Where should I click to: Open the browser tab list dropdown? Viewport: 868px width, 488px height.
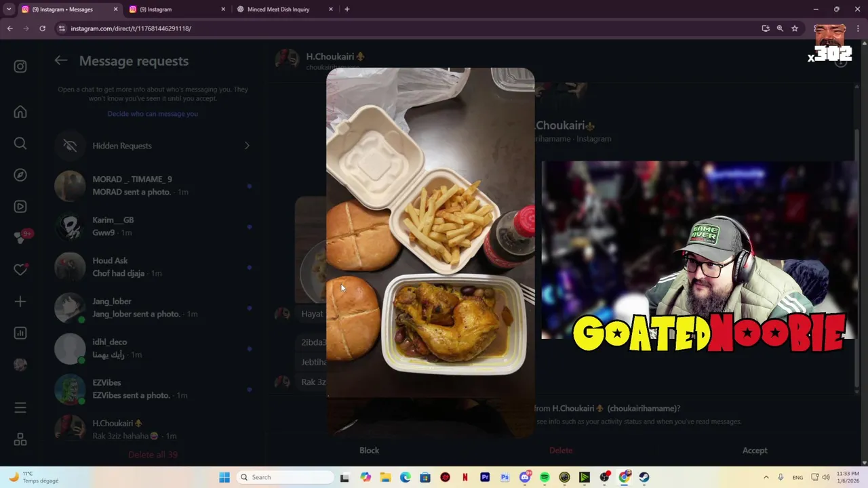click(x=9, y=9)
